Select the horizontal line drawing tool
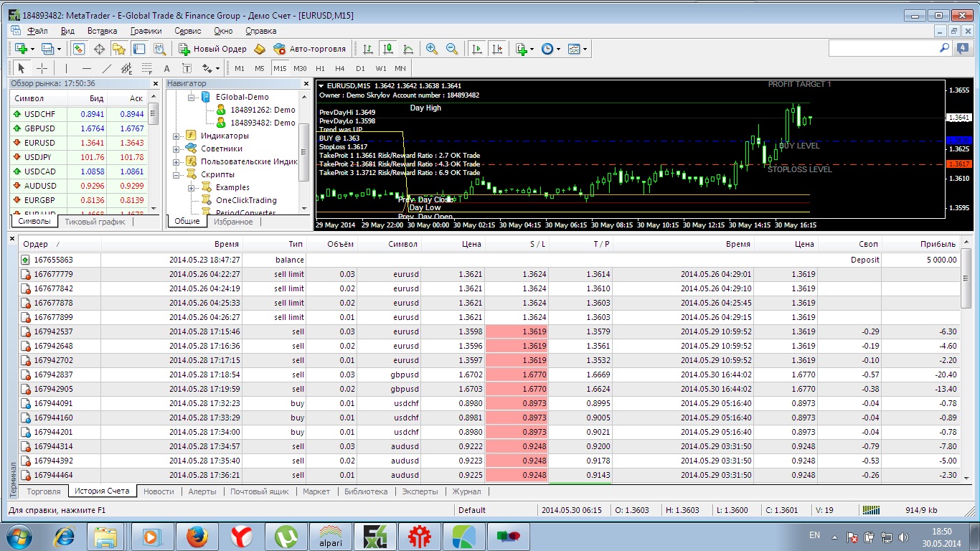980x551 pixels. (87, 68)
